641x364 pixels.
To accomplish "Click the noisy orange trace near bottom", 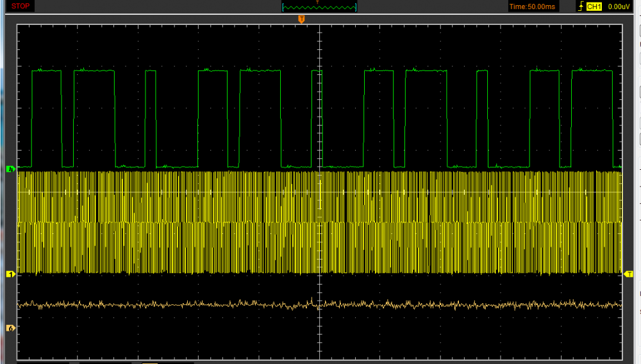I will pyautogui.click(x=160, y=304).
